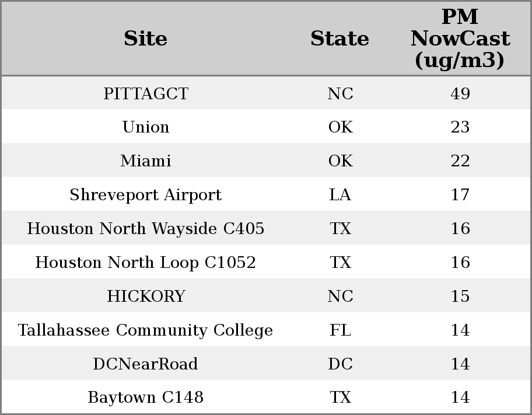Select the PITTAGCT site cell
The width and height of the screenshot is (532, 415).
point(145,93)
